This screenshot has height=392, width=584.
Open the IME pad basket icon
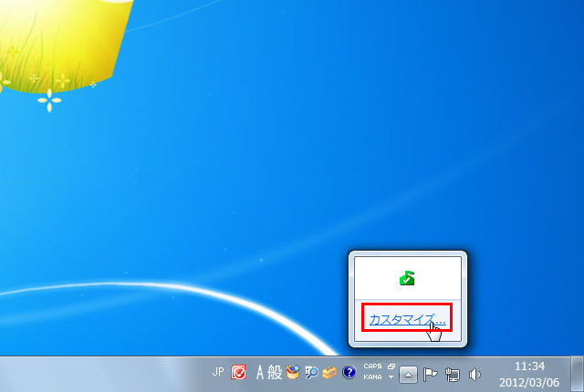click(293, 372)
